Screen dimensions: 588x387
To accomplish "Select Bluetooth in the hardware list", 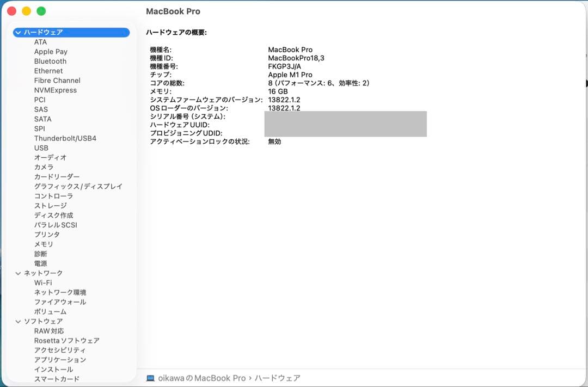I will tap(50, 61).
